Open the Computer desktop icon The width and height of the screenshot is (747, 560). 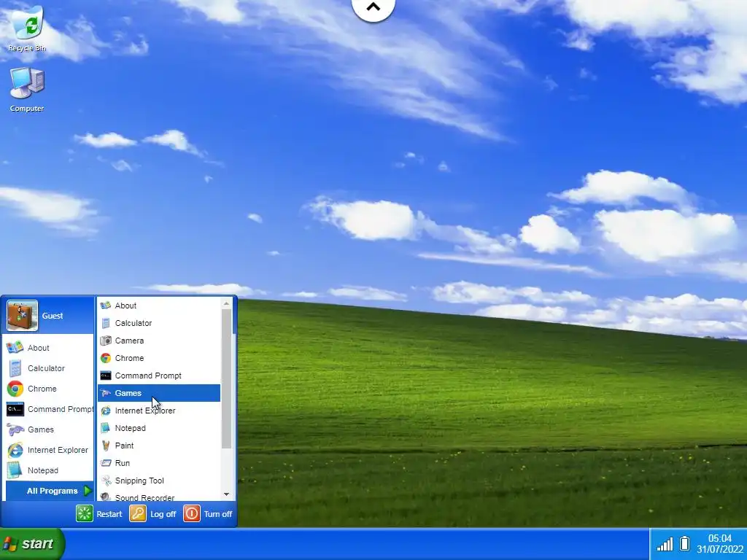click(27, 90)
